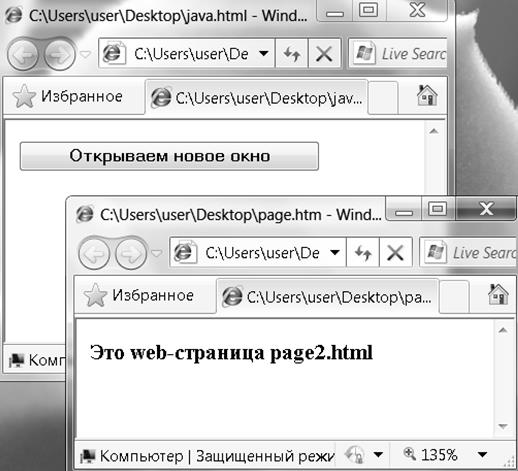Viewport: 518px width, 471px height.
Task: Click IE page icon in java.html address bar
Action: [x=113, y=53]
